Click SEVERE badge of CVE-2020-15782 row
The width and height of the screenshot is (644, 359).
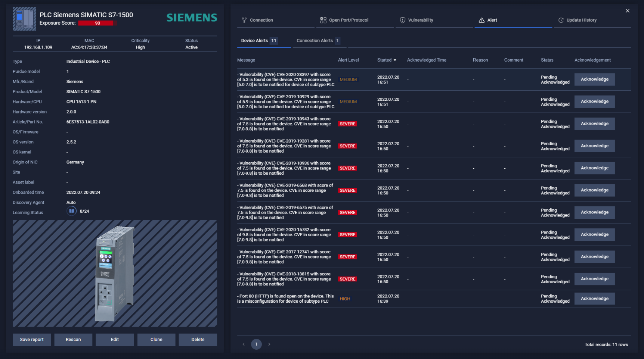tap(347, 235)
